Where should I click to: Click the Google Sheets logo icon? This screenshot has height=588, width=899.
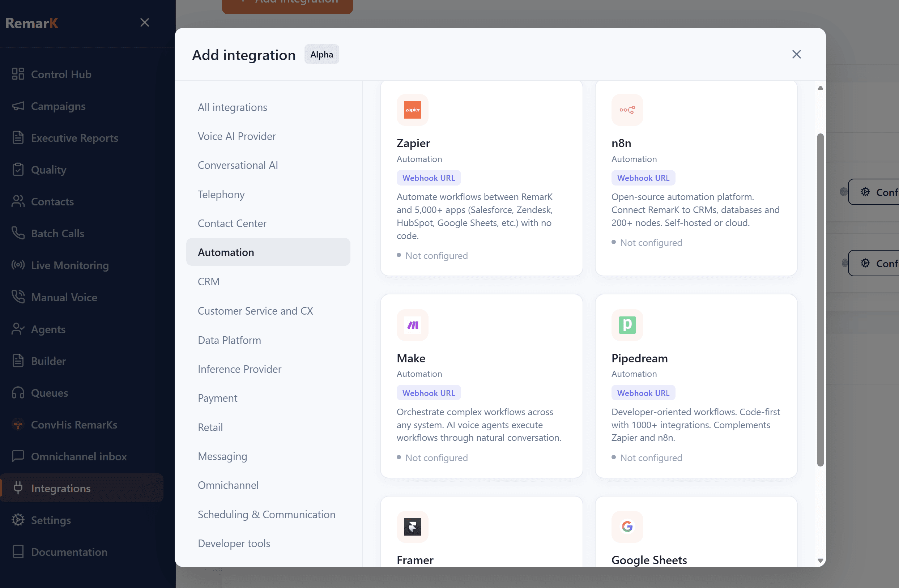(x=627, y=527)
